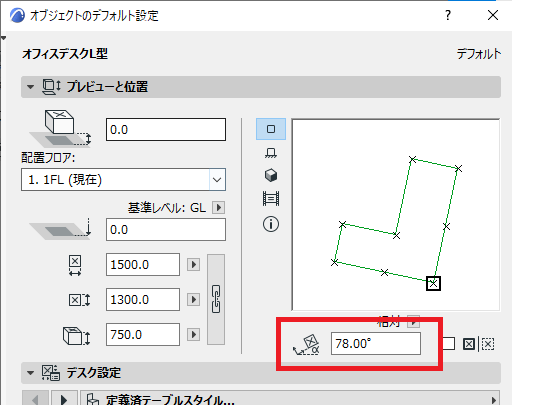Switch preview to 3D view
535x405 pixels.
click(x=271, y=175)
